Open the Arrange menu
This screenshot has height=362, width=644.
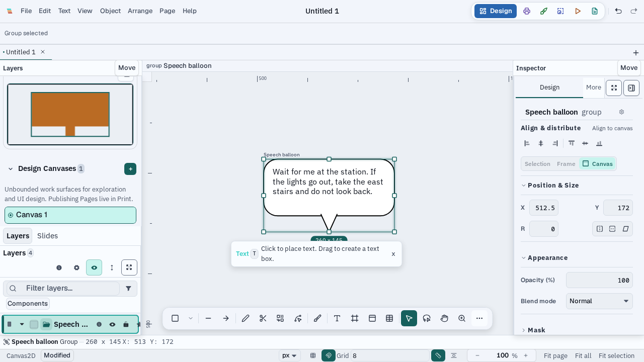[x=140, y=11]
